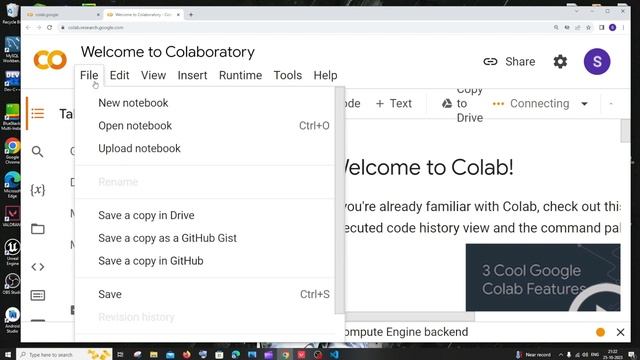Switch to the first colab.google tab
This screenshot has height=360, width=640.
point(61,15)
